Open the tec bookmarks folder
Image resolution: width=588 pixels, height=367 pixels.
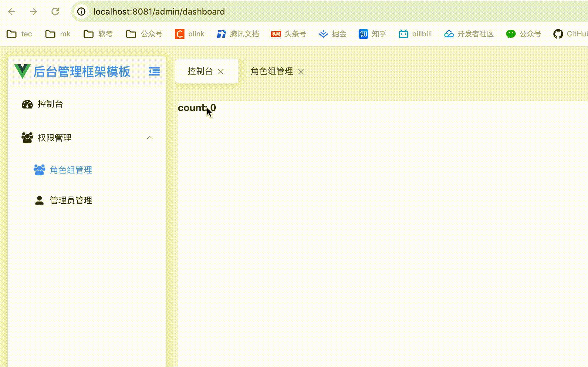[19, 34]
